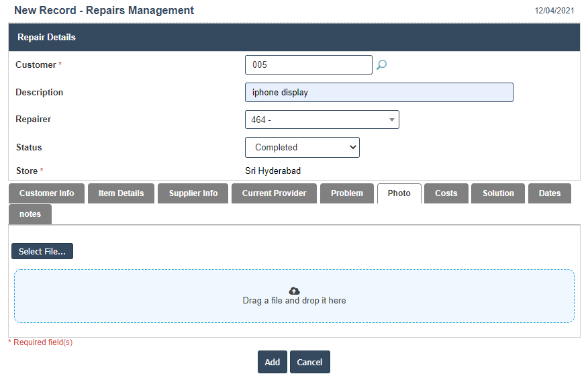Viewport: 588px width, 376px height.
Task: Click into the Customer input field
Action: point(308,65)
